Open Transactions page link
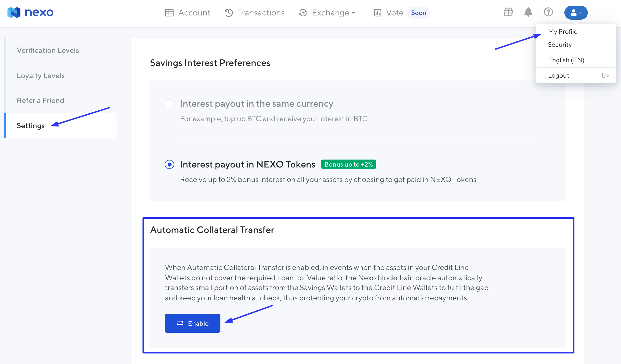This screenshot has width=621, height=364. pyautogui.click(x=261, y=13)
